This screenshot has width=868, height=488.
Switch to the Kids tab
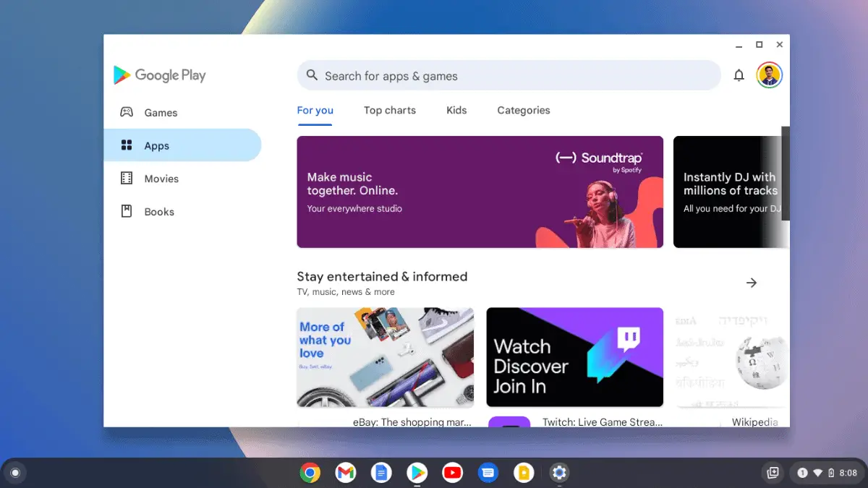[x=456, y=111]
